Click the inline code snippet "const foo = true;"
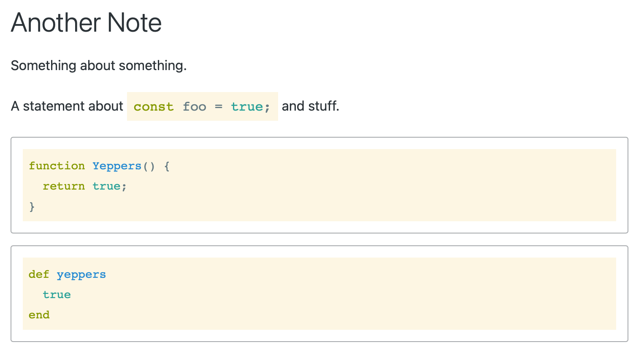This screenshot has height=353, width=644. click(x=202, y=106)
